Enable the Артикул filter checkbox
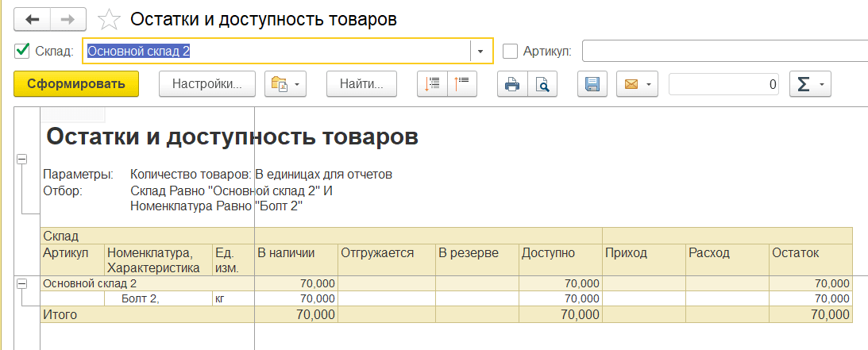Screen dimensions: 868x350 pyautogui.click(x=510, y=52)
